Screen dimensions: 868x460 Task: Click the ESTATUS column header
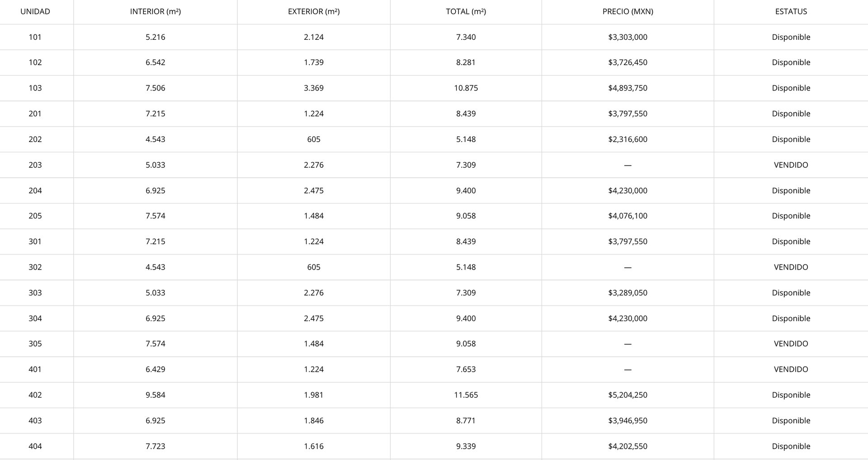pos(791,12)
